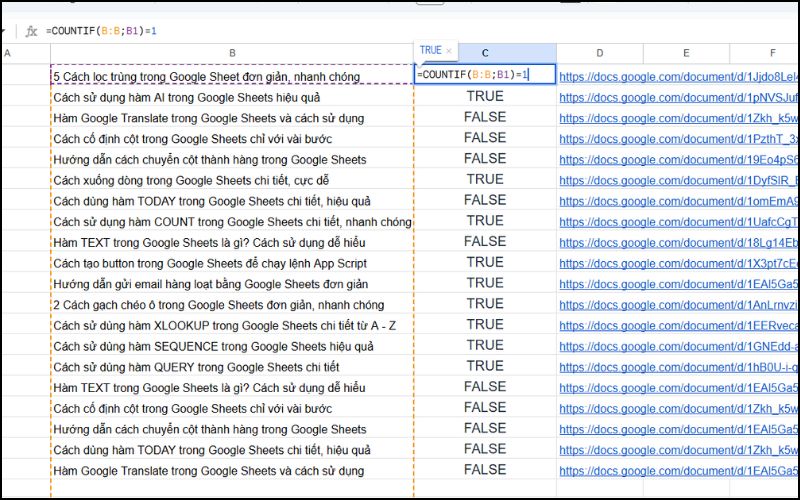Select cell "Cách sử dụng hàm QUERY" text
This screenshot has height=500, width=800.
pos(196,367)
